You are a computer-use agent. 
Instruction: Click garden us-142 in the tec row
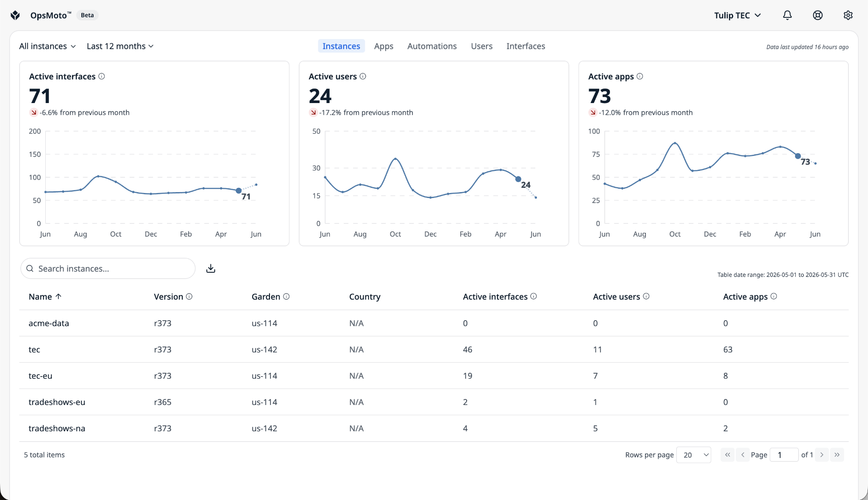click(264, 349)
